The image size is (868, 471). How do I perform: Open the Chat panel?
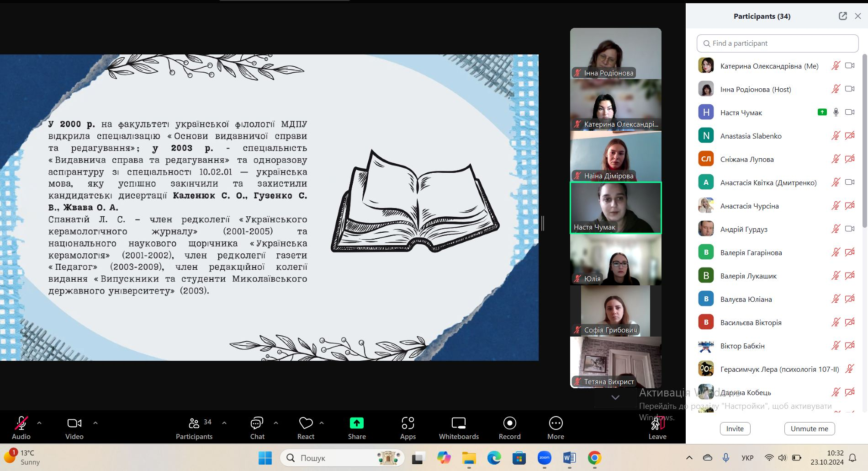257,428
